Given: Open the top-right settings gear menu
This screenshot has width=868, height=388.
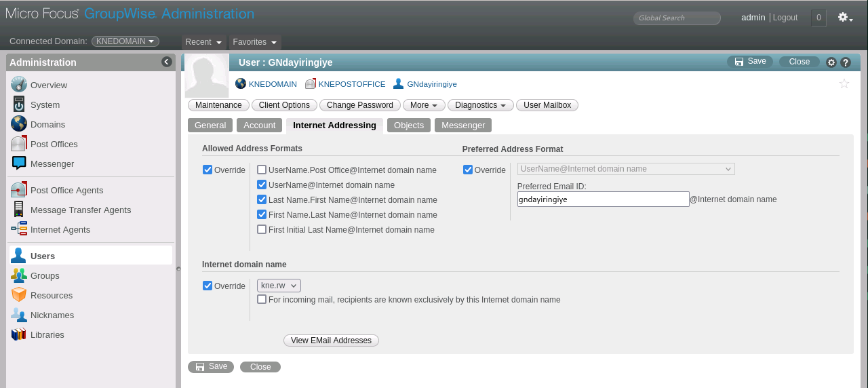Looking at the screenshot, I should click(x=845, y=18).
